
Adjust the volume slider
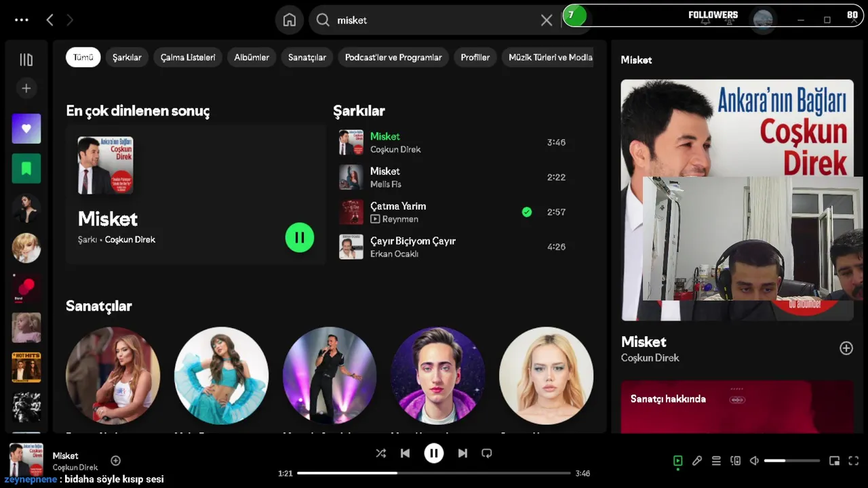[792, 461]
